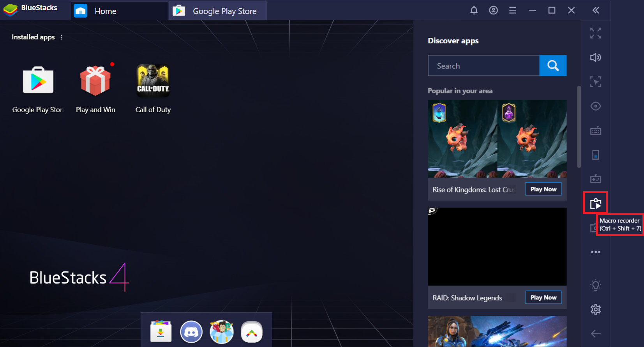Open the white colorful-caret icon in dock

click(252, 331)
